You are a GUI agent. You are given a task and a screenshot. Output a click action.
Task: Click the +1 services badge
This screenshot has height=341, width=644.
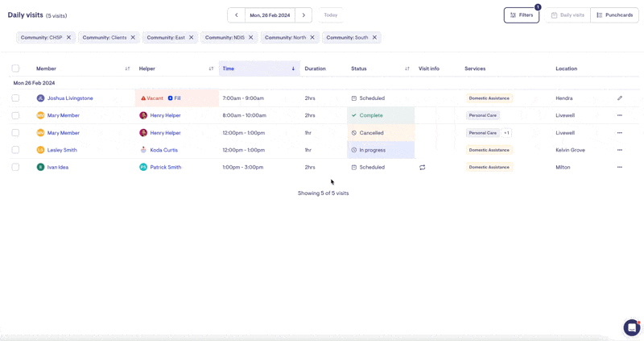[x=506, y=133]
